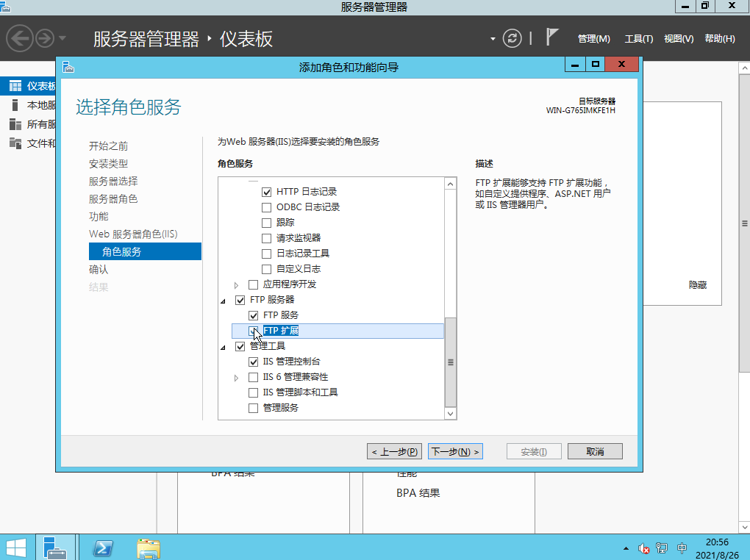Screen dimensions: 750x560
Task: Click role services list scroll down arrow
Action: [x=450, y=414]
